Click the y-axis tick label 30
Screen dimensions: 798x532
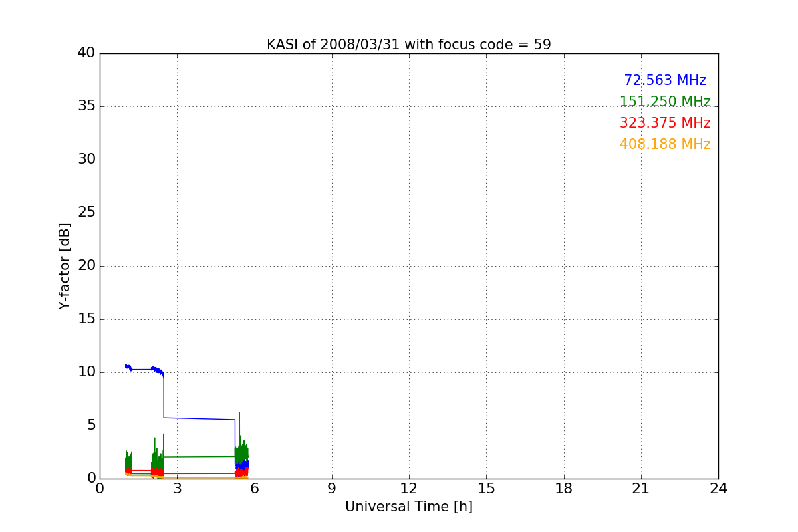click(86, 160)
